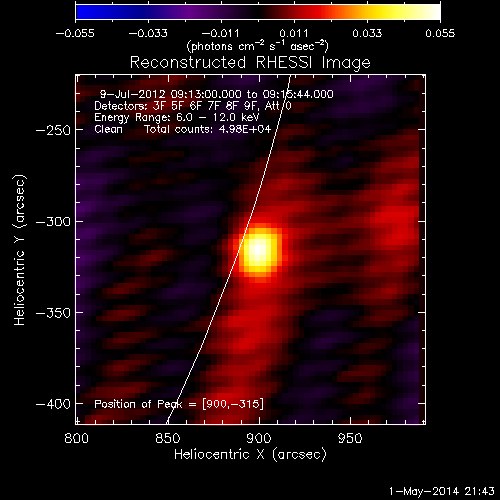
Task: Click the Position of Peak annotation
Action: [x=179, y=404]
